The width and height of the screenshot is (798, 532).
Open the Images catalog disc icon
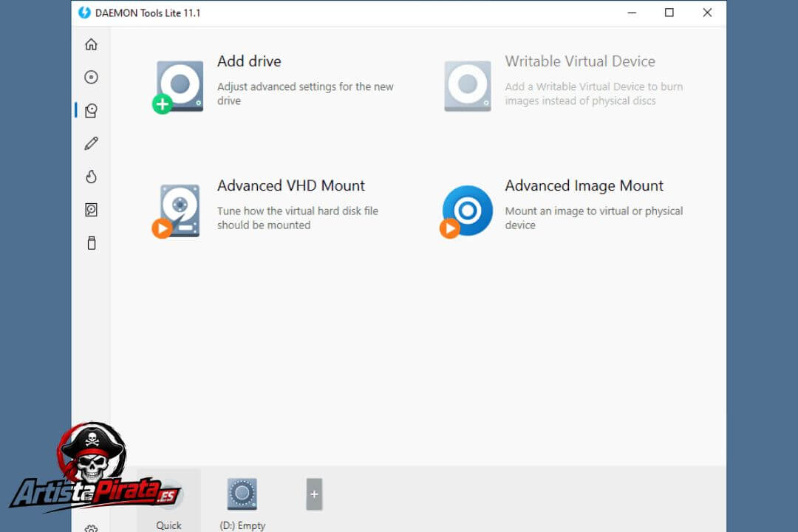tap(91, 77)
